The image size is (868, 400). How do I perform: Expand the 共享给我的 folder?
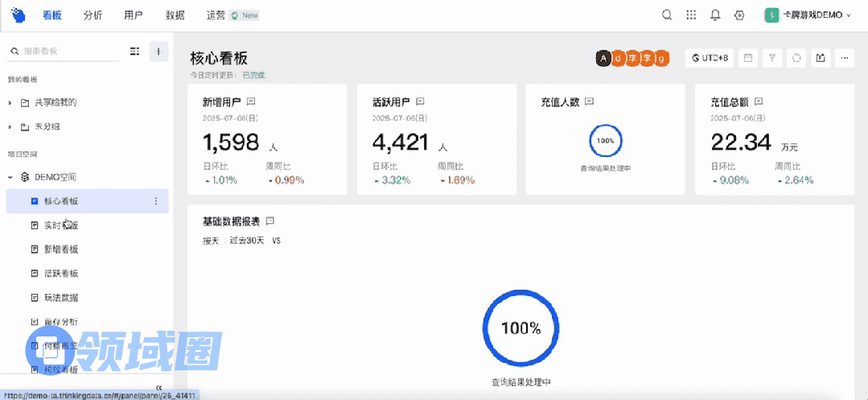click(10, 103)
